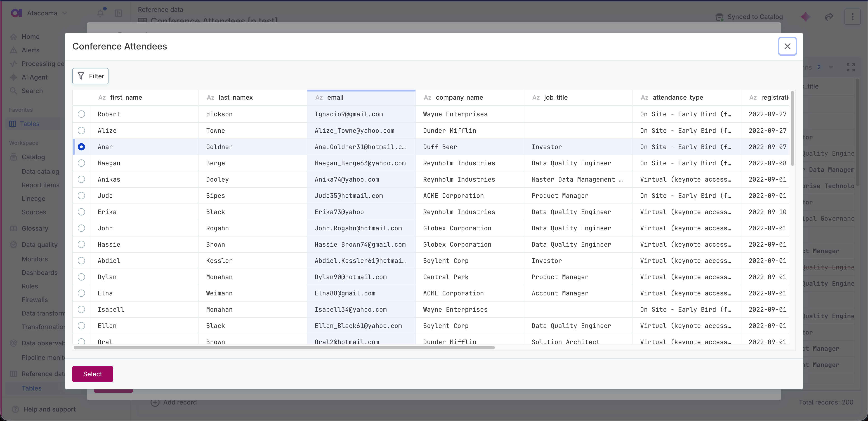Open Glossary in the sidebar
The image size is (868, 421).
(x=35, y=228)
